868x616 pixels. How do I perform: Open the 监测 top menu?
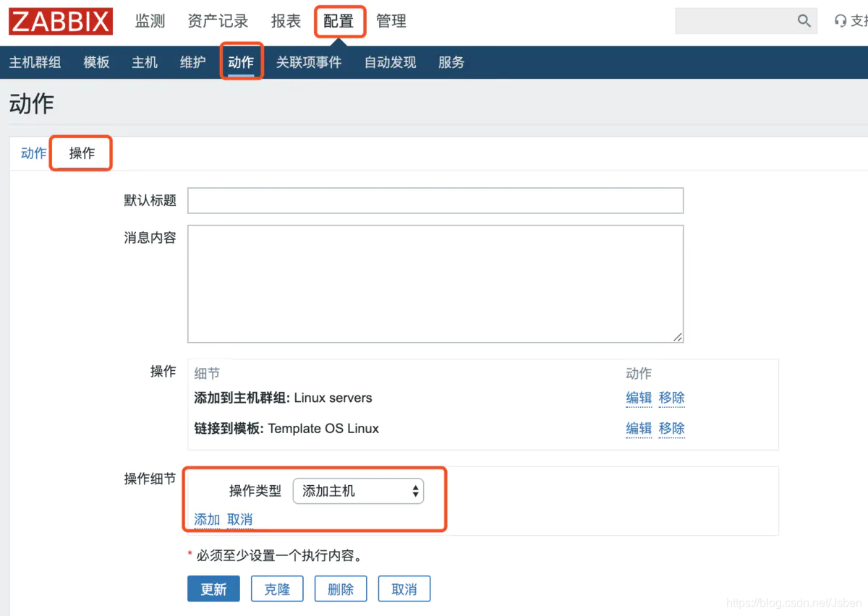[150, 22]
